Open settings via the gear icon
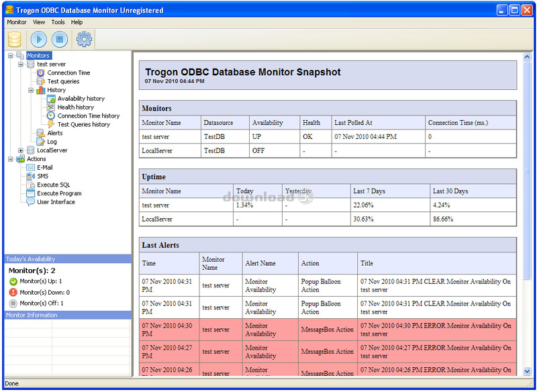Viewport: 537px width, 392px height. click(84, 39)
